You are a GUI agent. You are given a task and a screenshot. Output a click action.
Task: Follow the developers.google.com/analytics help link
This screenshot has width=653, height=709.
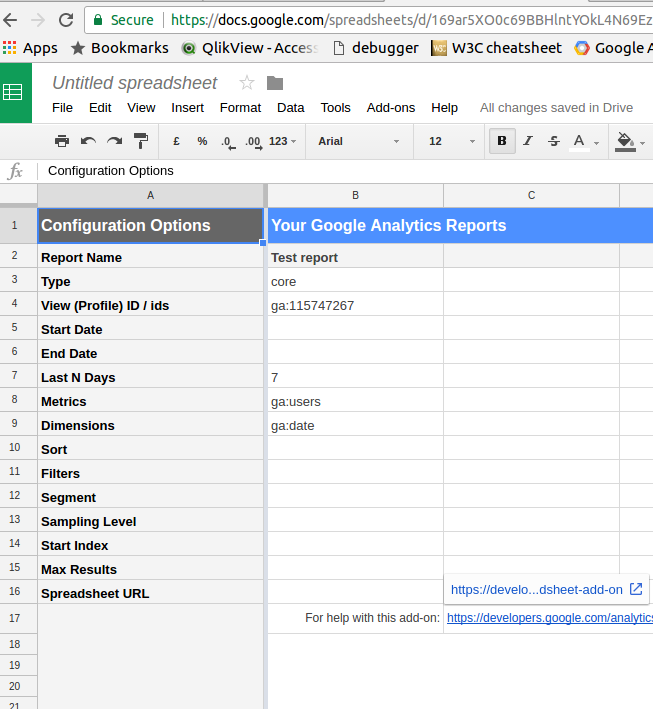(x=550, y=618)
